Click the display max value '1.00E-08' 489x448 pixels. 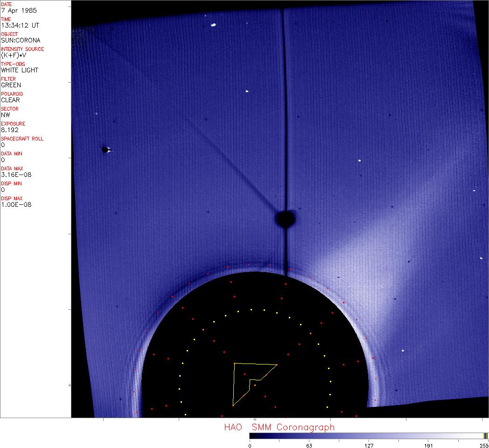coord(16,205)
